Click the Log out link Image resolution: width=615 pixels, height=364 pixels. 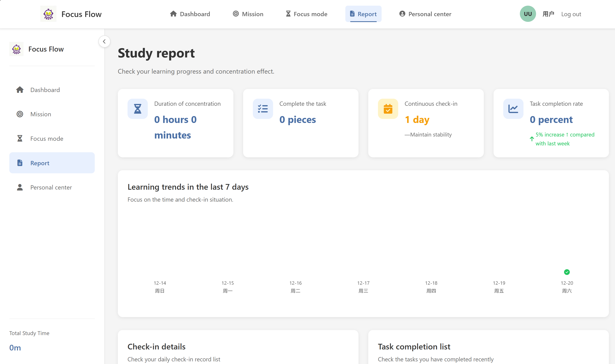click(x=571, y=14)
